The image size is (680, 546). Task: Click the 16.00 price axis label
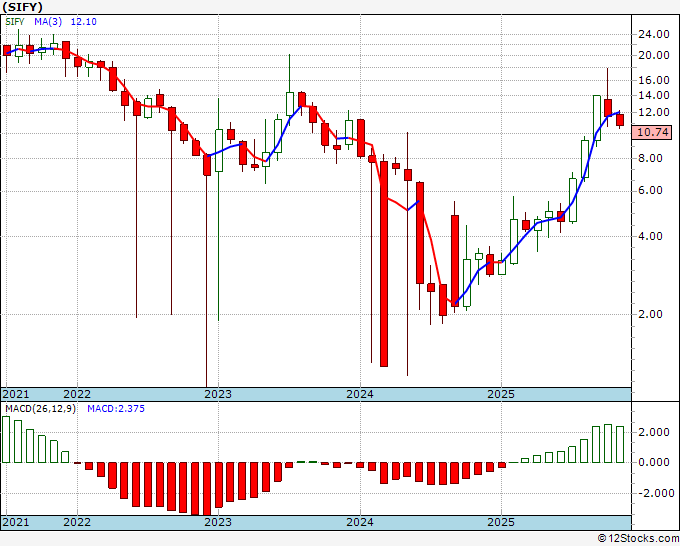pyautogui.click(x=653, y=80)
